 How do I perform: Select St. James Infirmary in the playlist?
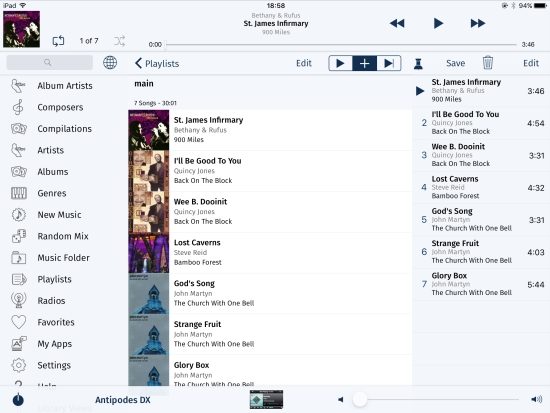pyautogui.click(x=270, y=130)
